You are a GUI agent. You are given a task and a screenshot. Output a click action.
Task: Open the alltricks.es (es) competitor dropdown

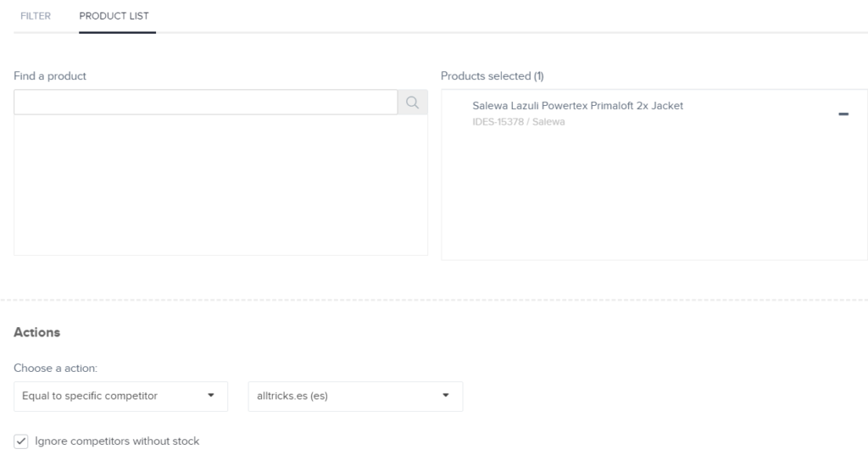(354, 396)
